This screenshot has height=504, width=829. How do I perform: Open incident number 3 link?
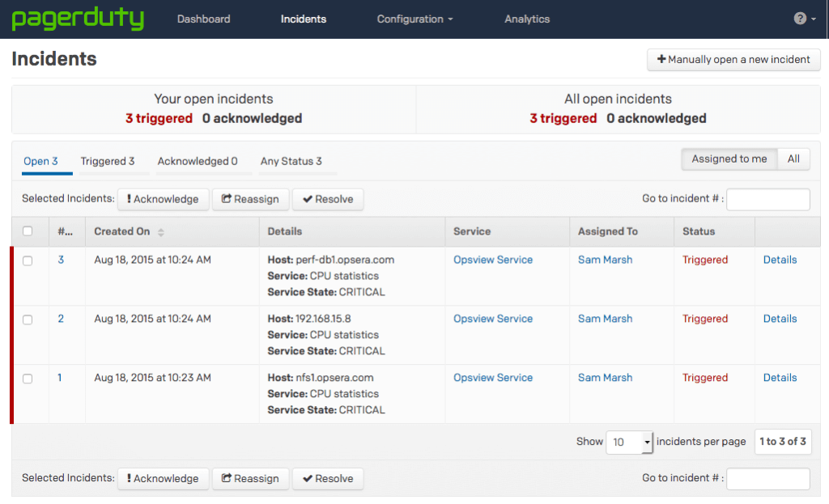[61, 260]
